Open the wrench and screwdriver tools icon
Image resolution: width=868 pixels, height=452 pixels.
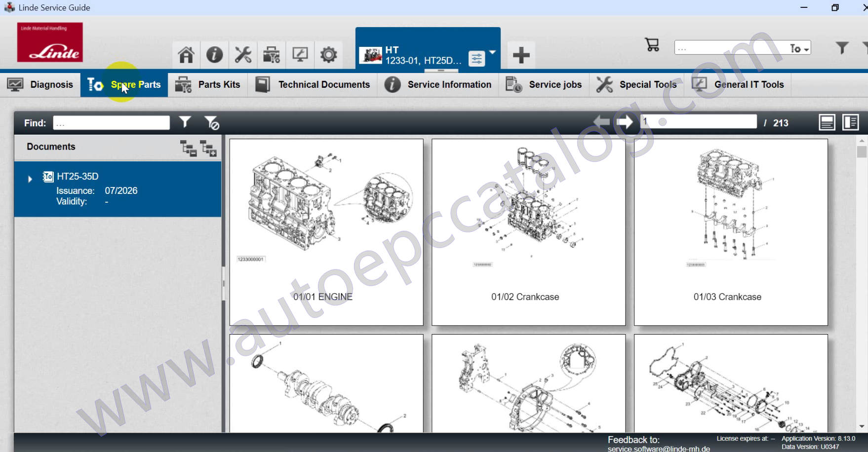pos(243,55)
